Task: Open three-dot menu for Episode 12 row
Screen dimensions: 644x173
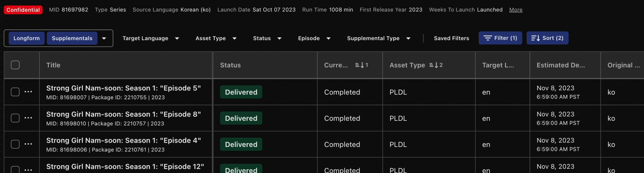Action: (28, 170)
